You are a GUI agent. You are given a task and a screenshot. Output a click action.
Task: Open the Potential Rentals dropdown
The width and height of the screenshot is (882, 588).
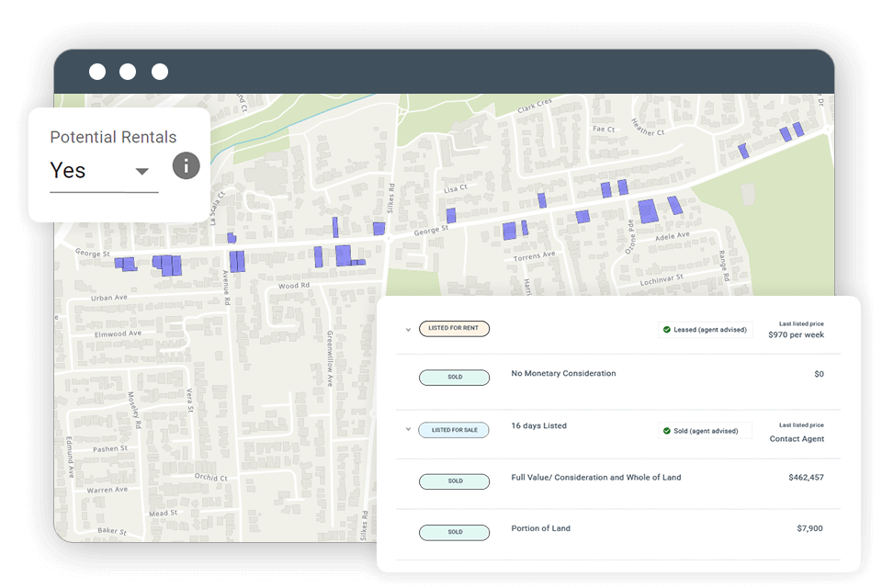[x=141, y=171]
